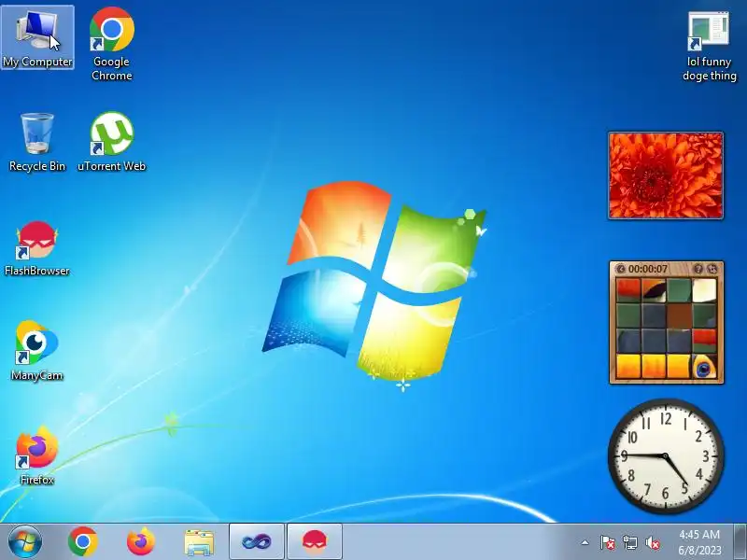Open Windows Explorer from the taskbar

click(199, 541)
